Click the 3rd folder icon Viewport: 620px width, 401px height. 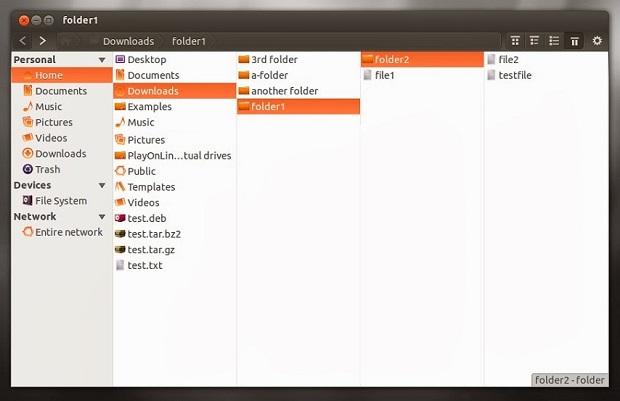244,59
